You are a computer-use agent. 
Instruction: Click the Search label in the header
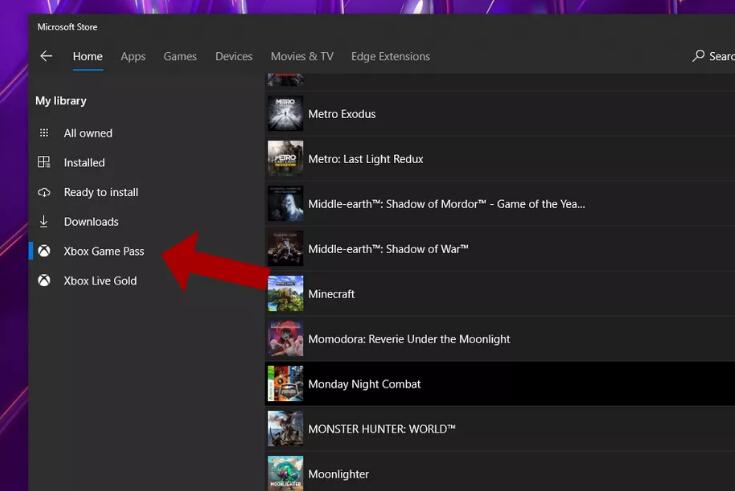coord(722,56)
